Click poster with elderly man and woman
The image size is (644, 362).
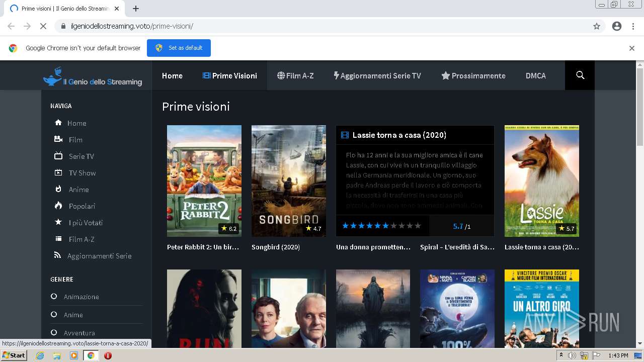coord(289,309)
